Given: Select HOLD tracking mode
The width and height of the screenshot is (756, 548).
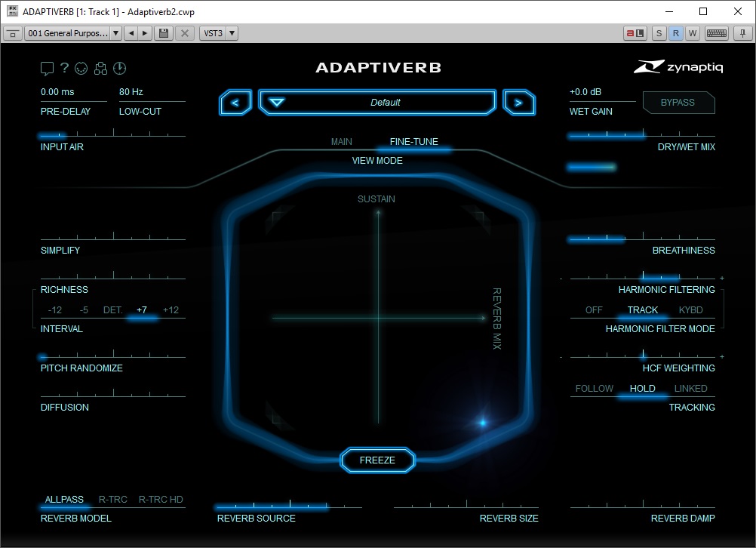Looking at the screenshot, I should click(643, 389).
